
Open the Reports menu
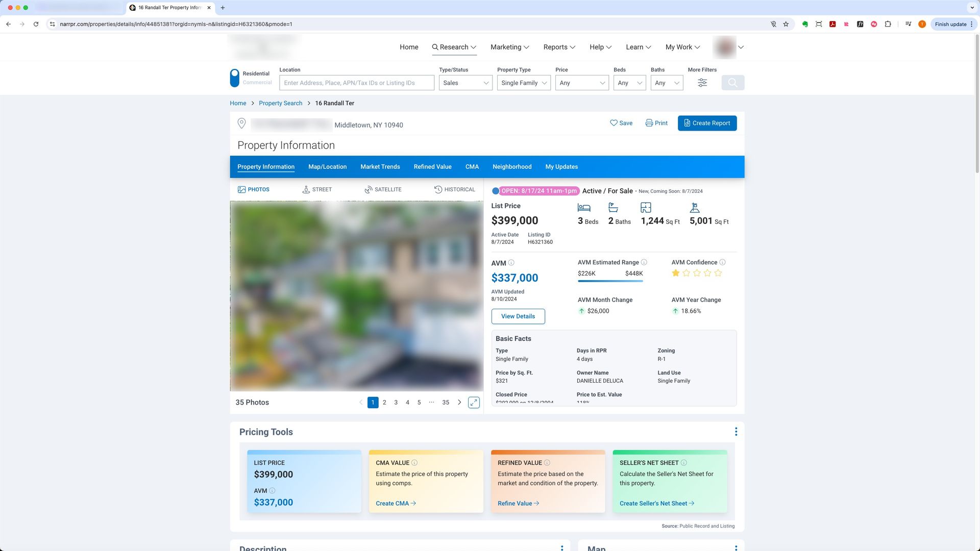coord(559,47)
